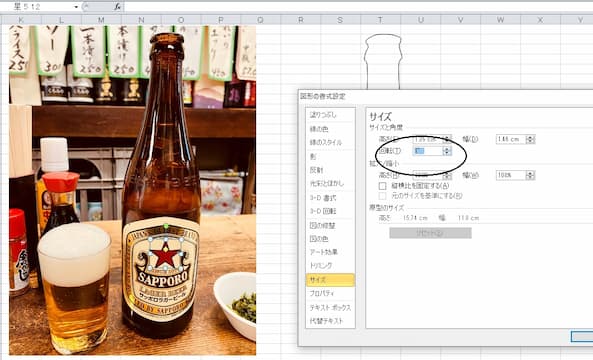The height and width of the screenshot is (360, 593).
Task: Select column V header
Action: (460, 20)
